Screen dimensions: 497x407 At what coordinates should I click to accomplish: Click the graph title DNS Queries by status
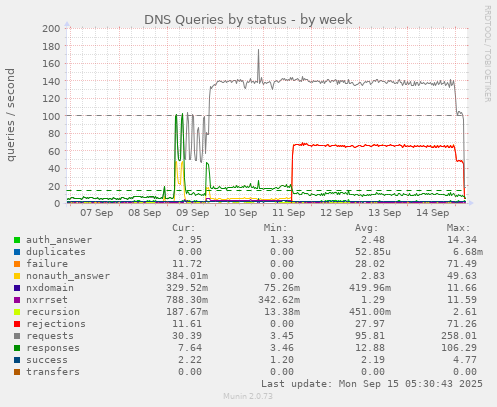[215, 20]
